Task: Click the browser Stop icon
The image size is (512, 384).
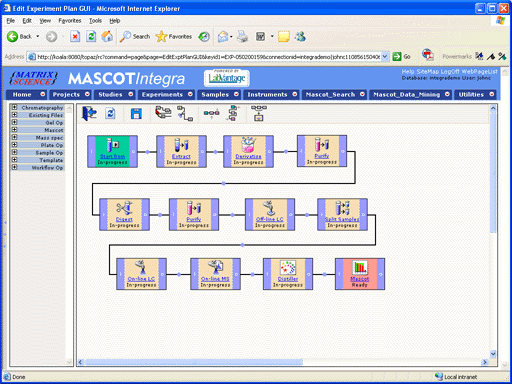Action: (75, 36)
